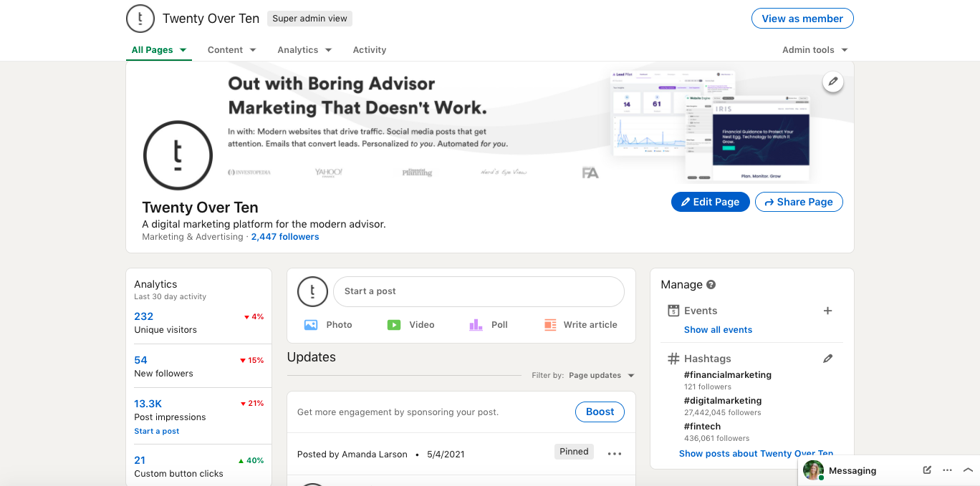Viewport: 980px width, 486px height.
Task: Click 'Posted by Amanda Larson' text
Action: coord(352,455)
